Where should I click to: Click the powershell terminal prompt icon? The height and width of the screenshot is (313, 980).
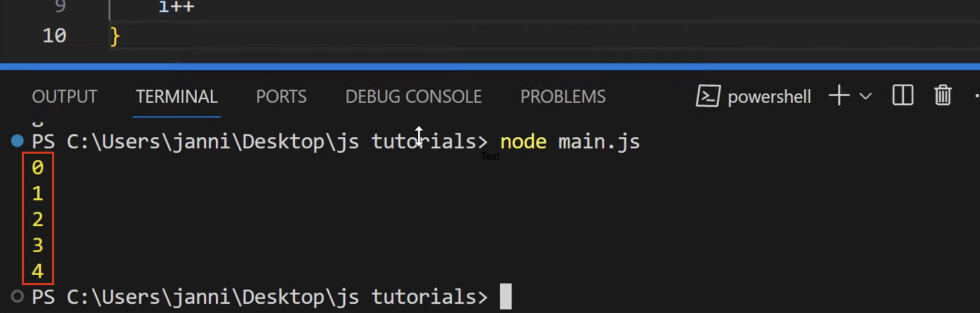(708, 96)
